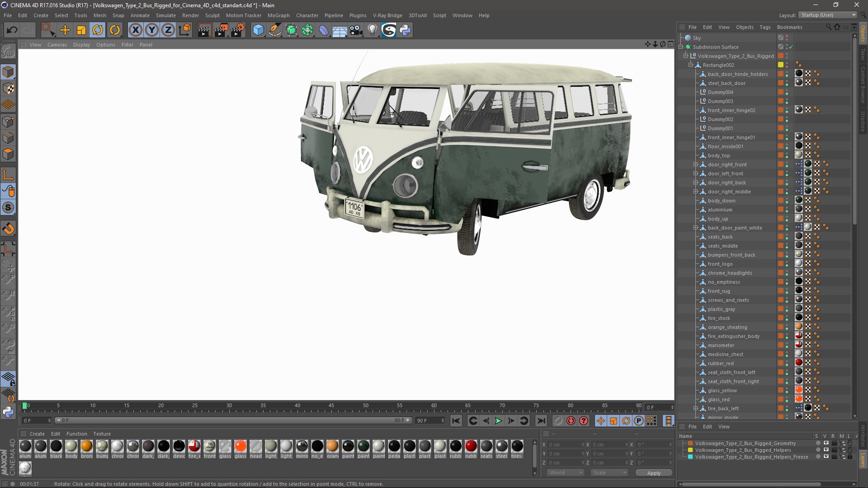868x488 pixels.
Task: Add a Floor/environment object icon
Action: pos(340,30)
